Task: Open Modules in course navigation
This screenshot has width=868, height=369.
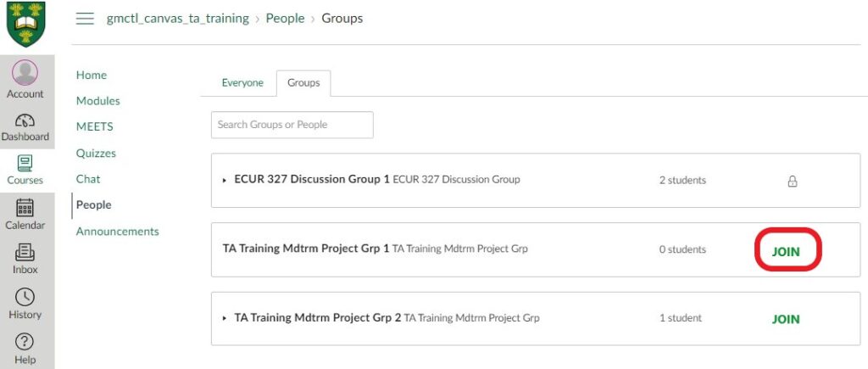Action: coord(98,101)
